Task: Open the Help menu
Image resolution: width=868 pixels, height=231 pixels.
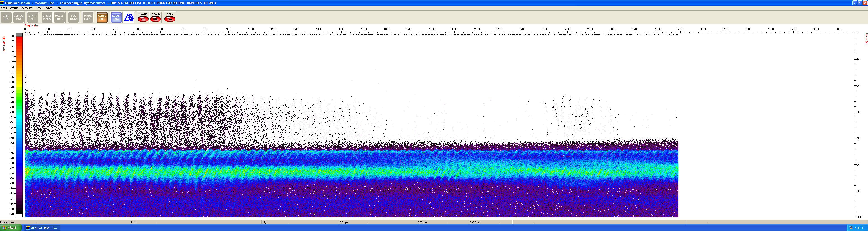Action: [x=58, y=8]
